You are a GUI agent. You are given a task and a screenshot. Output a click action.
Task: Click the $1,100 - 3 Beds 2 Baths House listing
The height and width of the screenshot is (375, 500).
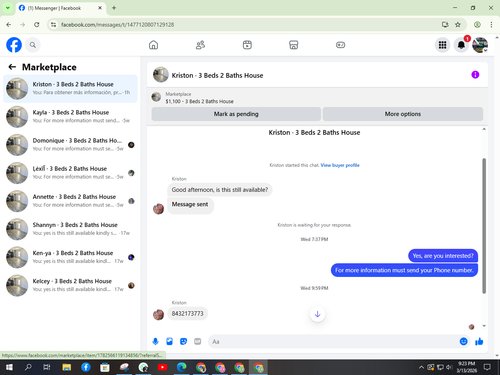tap(199, 101)
